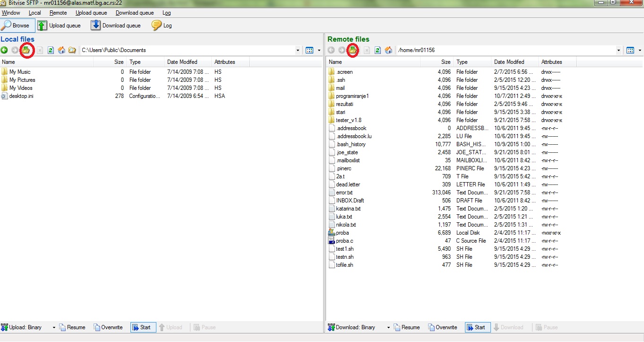Click Remote files forward arrow icon
Screen dimensions: 644x342
pyautogui.click(x=342, y=50)
